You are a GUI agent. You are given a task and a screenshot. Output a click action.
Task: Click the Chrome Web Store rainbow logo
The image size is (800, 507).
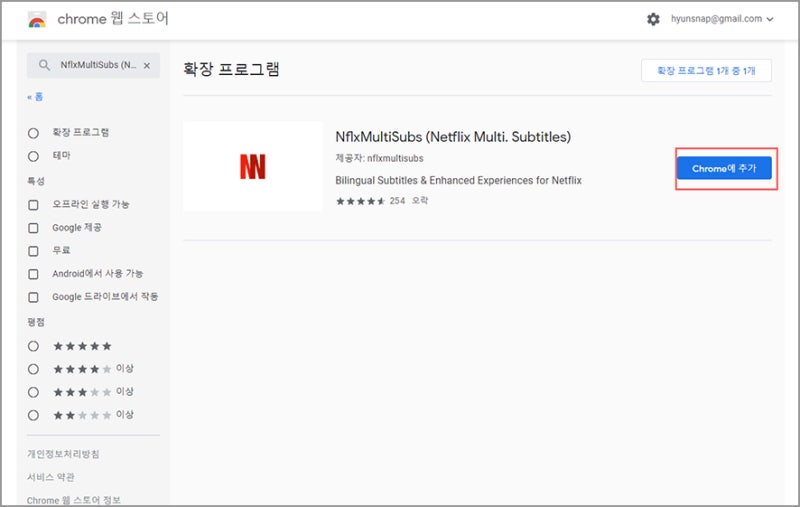(37, 19)
